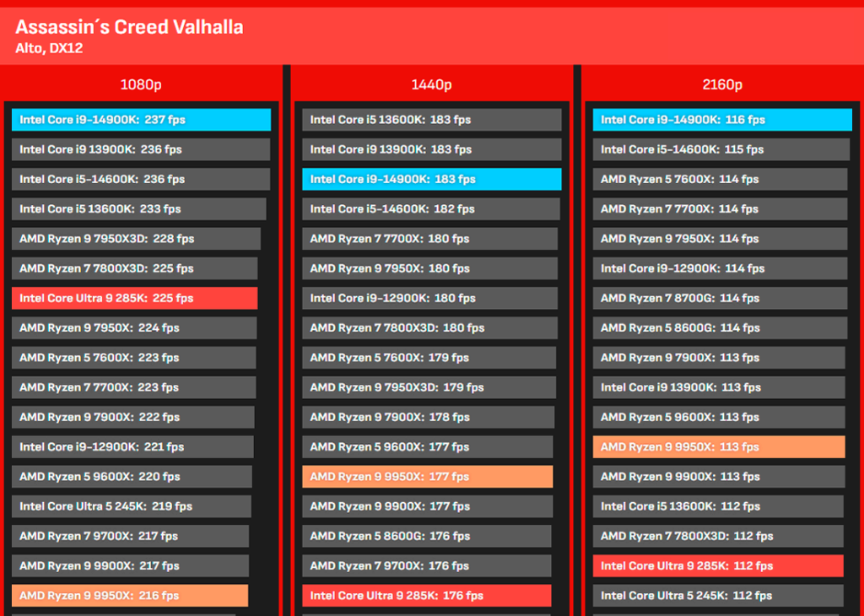The width and height of the screenshot is (864, 616).
Task: Select the AMD Ryzen 5 7600X 114 fps bar
Action: (721, 179)
